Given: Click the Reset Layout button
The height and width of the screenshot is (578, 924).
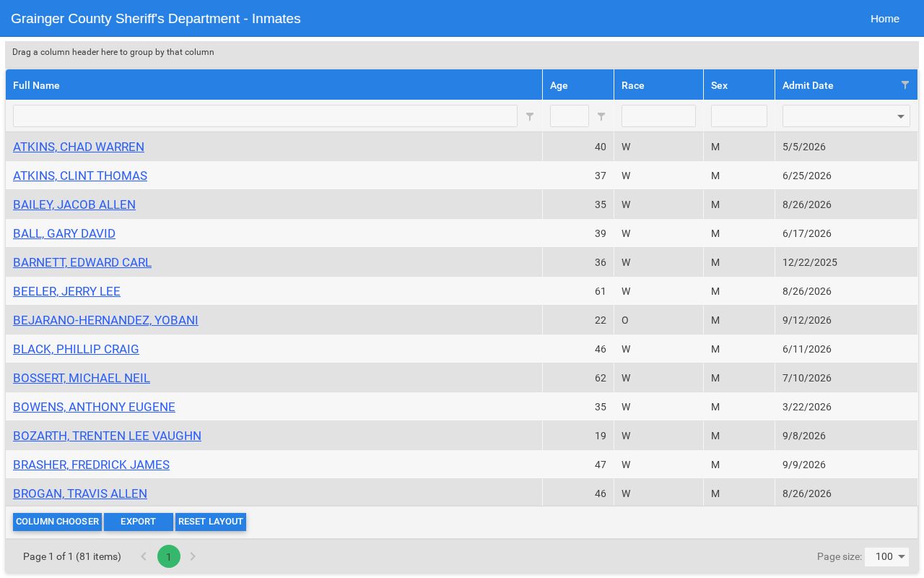Looking at the screenshot, I should point(211,522).
